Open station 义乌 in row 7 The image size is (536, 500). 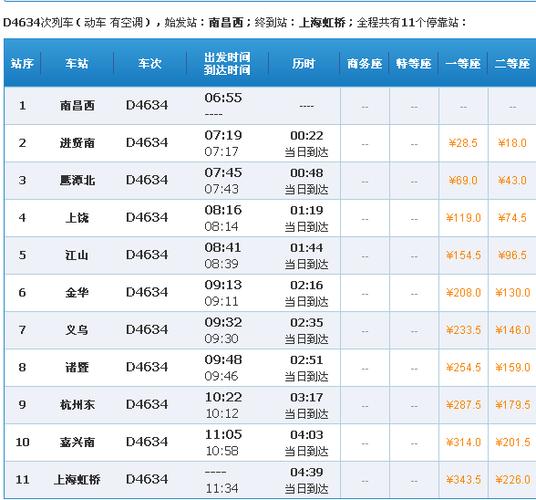point(77,330)
